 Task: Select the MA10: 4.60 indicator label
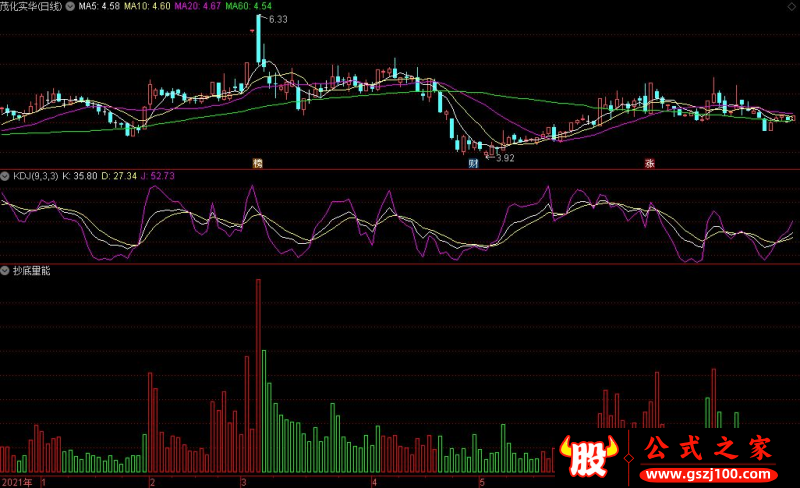[147, 7]
